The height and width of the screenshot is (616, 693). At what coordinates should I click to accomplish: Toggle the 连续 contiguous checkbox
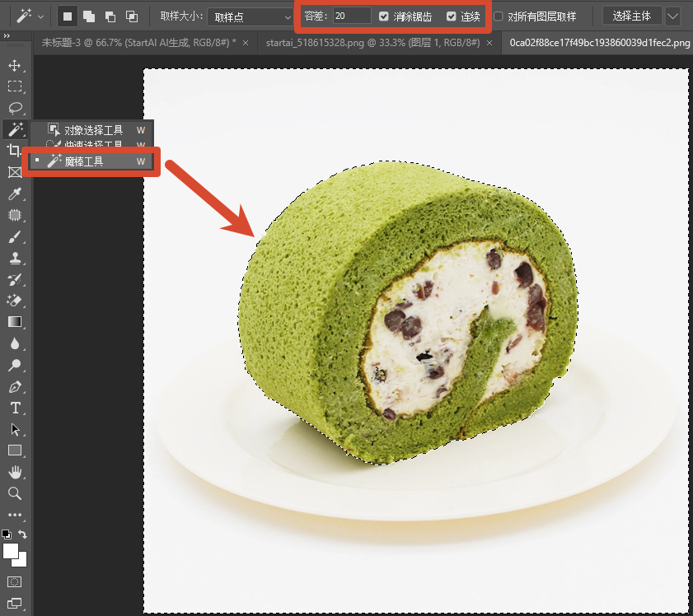pyautogui.click(x=451, y=16)
